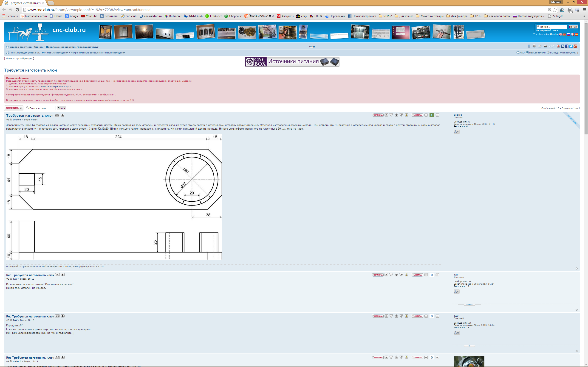Change font size via the A control
The height and width of the screenshot is (367, 588).
pos(552,46)
